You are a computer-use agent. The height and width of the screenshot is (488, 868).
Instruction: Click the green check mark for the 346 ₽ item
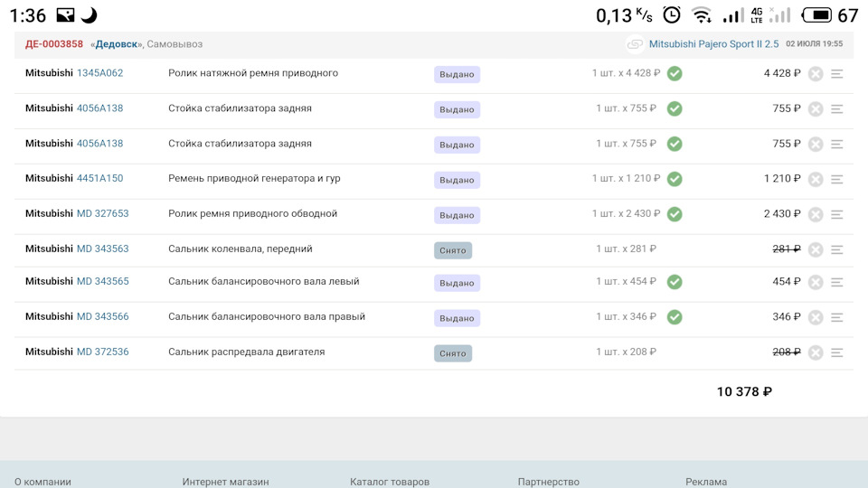coord(675,317)
